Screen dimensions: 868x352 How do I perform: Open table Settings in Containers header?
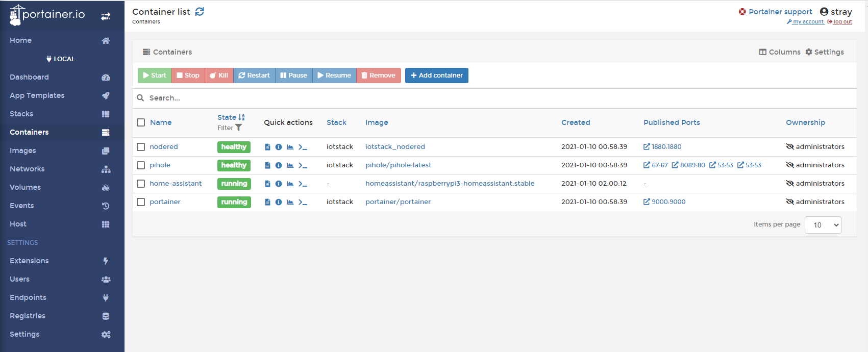pos(825,52)
